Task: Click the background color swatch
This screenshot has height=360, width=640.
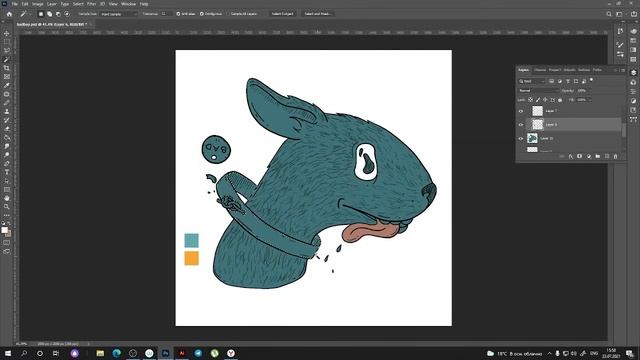Action: pos(9,234)
